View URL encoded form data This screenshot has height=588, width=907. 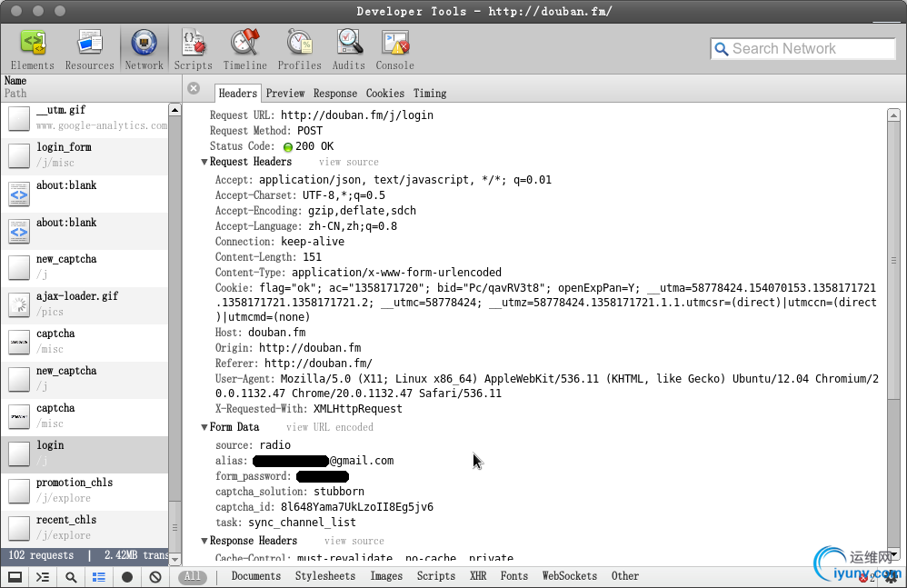pyautogui.click(x=330, y=427)
